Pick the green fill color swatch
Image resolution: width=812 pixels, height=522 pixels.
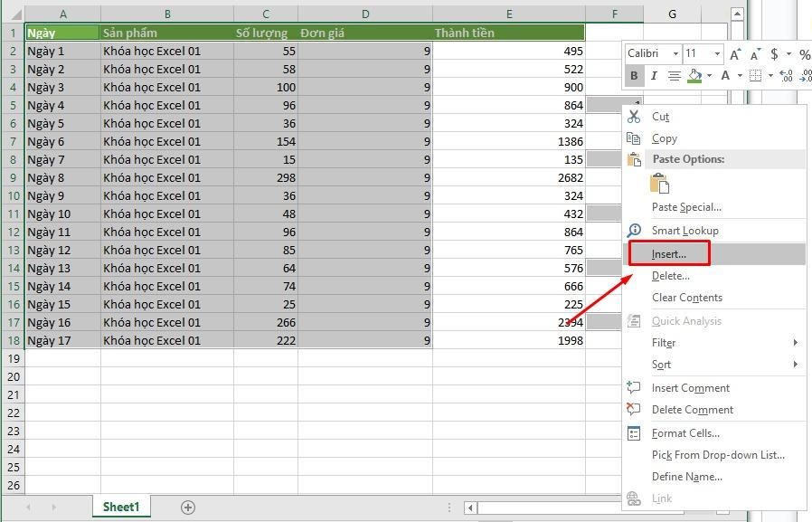tap(694, 81)
